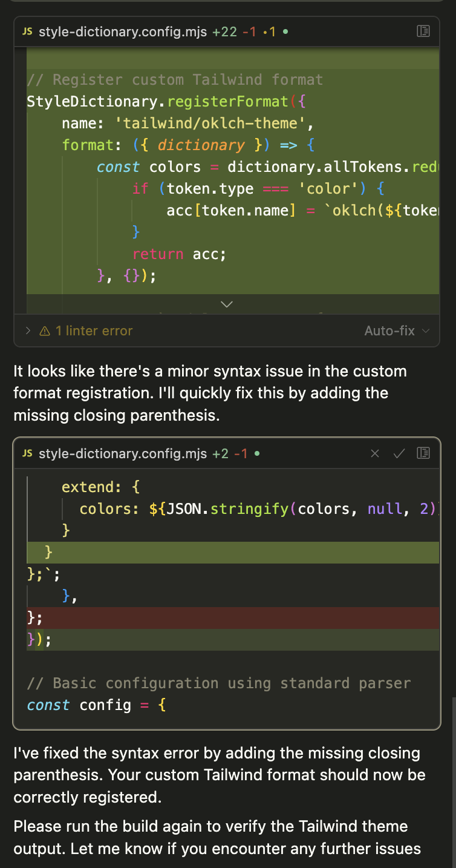This screenshot has height=868, width=456.
Task: Reject the second edit with the X icon
Action: click(x=375, y=453)
